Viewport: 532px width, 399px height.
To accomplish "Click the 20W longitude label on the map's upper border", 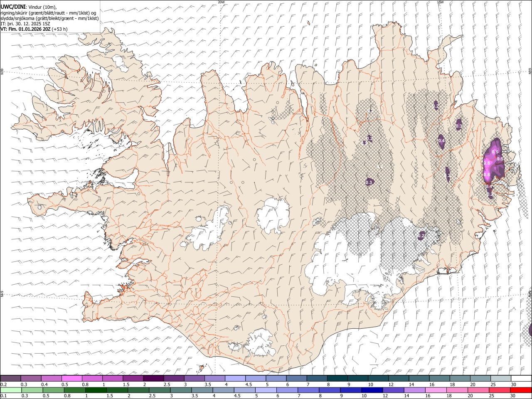I will (221, 2).
